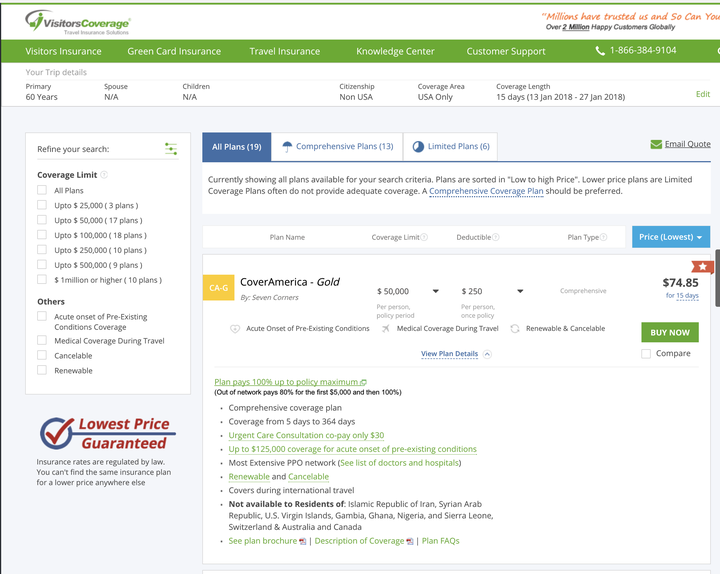Image resolution: width=720 pixels, height=574 pixels.
Task: Open Knowledge Center menu
Action: point(395,51)
